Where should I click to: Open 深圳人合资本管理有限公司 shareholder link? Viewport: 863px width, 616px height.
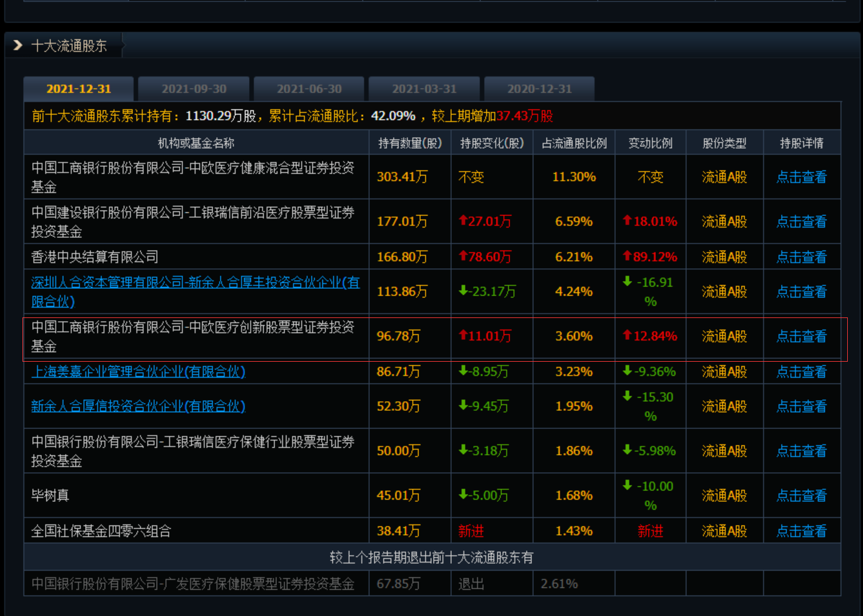point(196,292)
